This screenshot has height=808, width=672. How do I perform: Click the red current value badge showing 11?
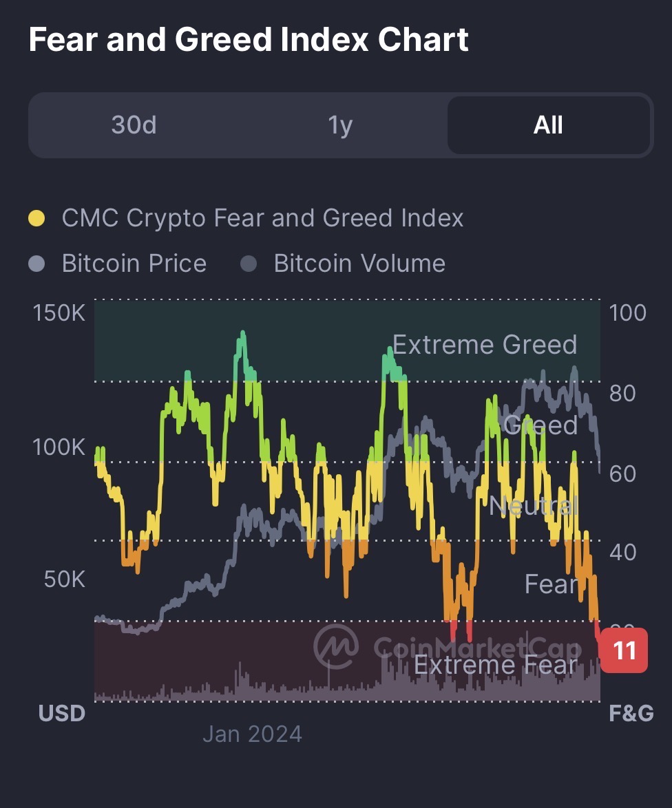624,650
